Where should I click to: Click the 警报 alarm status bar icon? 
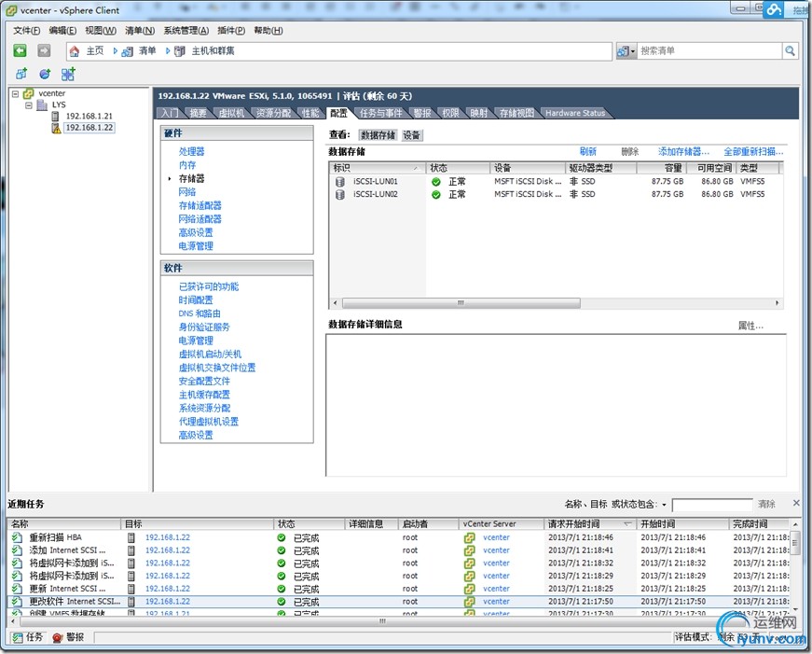58,637
